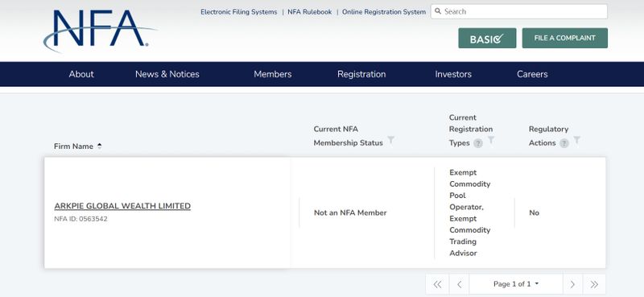Viewport: 644px width, 297px height.
Task: Go to previous results page
Action: click(459, 284)
